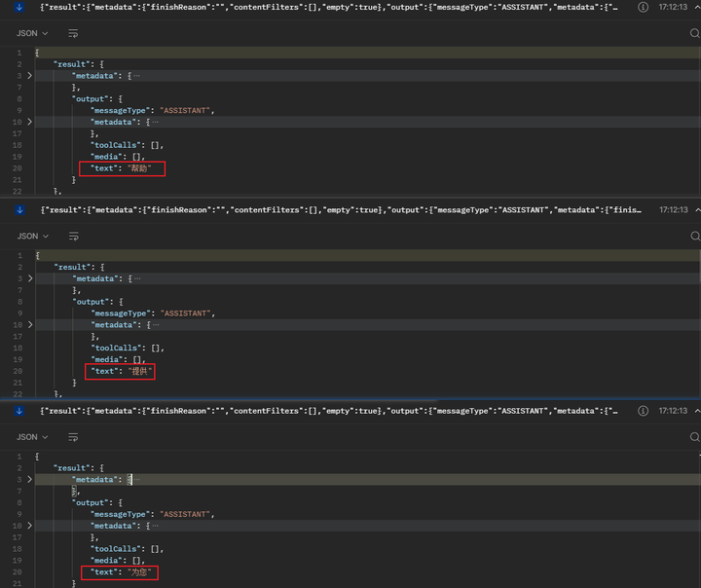The width and height of the screenshot is (701, 588).
Task: Click the 17:12:13 timestamp on the 帮助 message
Action: 673,7
